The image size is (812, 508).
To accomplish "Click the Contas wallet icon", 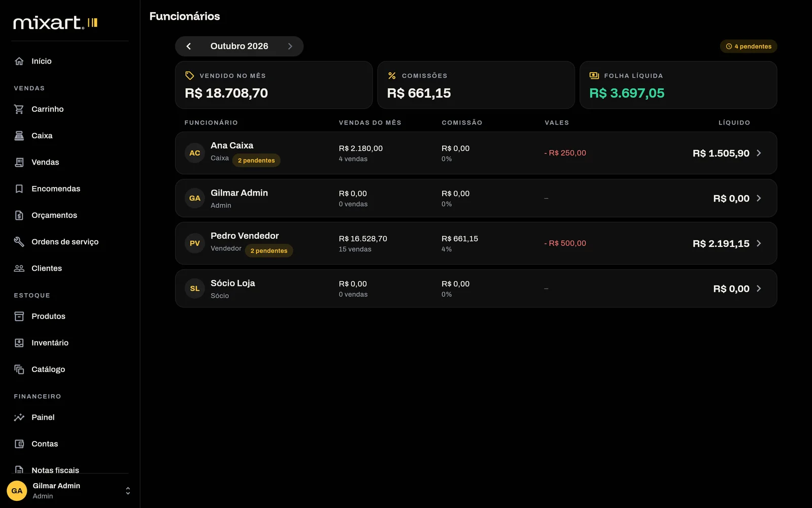I will pos(19,444).
